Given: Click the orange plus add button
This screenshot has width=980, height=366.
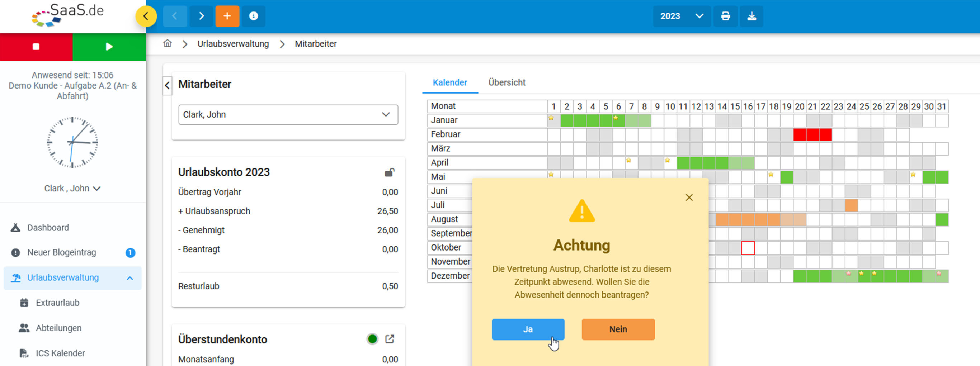Looking at the screenshot, I should pos(227,16).
